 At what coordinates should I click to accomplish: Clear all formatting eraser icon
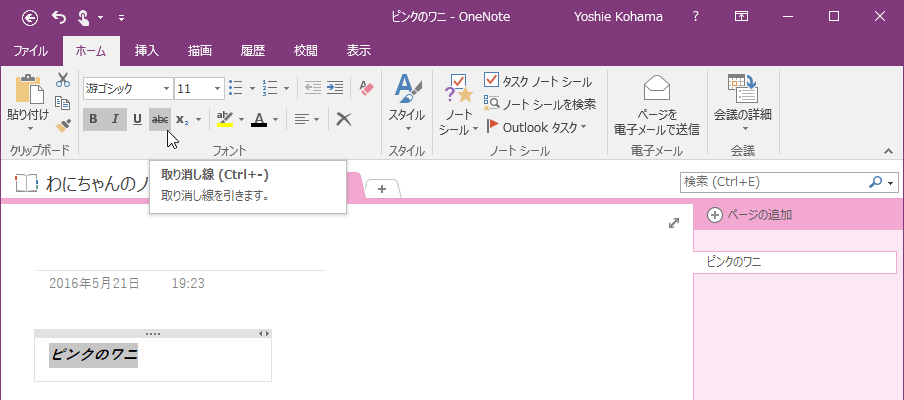click(366, 88)
